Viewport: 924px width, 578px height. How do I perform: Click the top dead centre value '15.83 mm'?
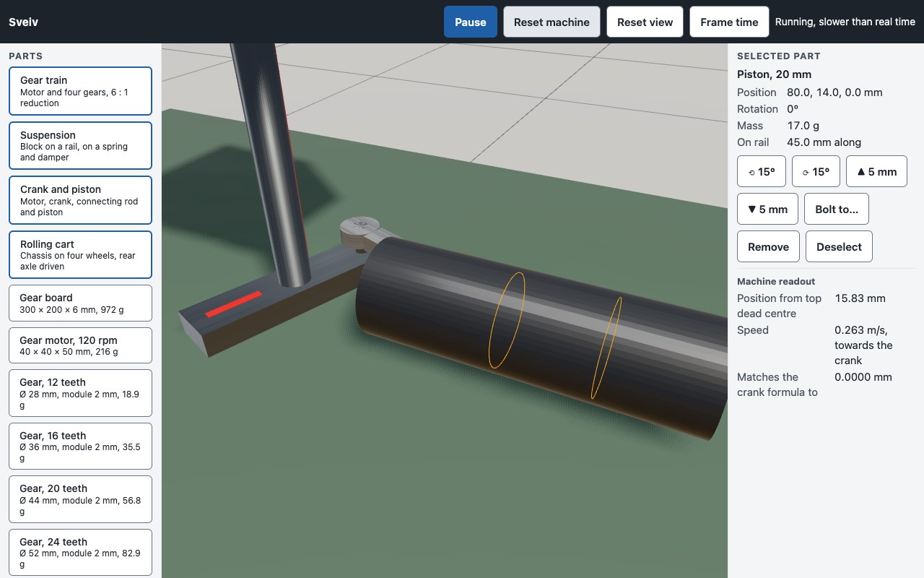pos(860,298)
